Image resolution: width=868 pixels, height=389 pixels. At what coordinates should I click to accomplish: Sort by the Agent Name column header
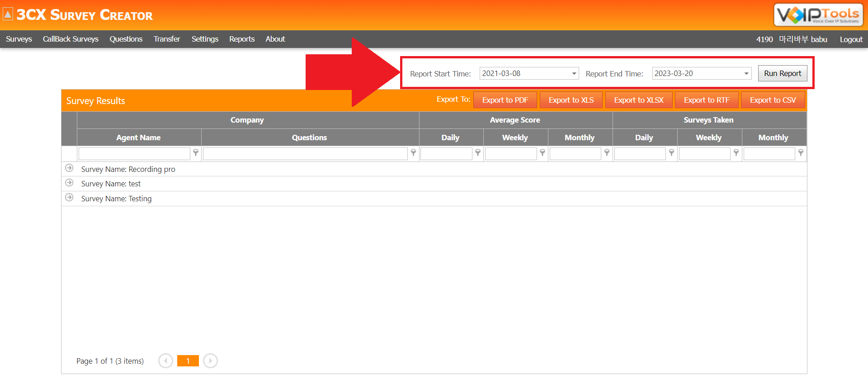coord(138,138)
